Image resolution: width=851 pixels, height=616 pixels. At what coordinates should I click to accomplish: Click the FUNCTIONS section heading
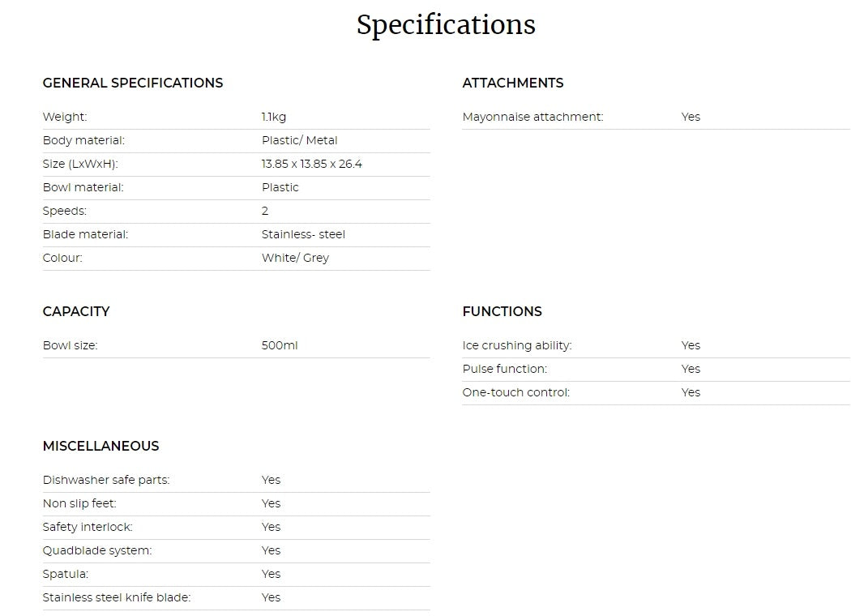click(502, 311)
